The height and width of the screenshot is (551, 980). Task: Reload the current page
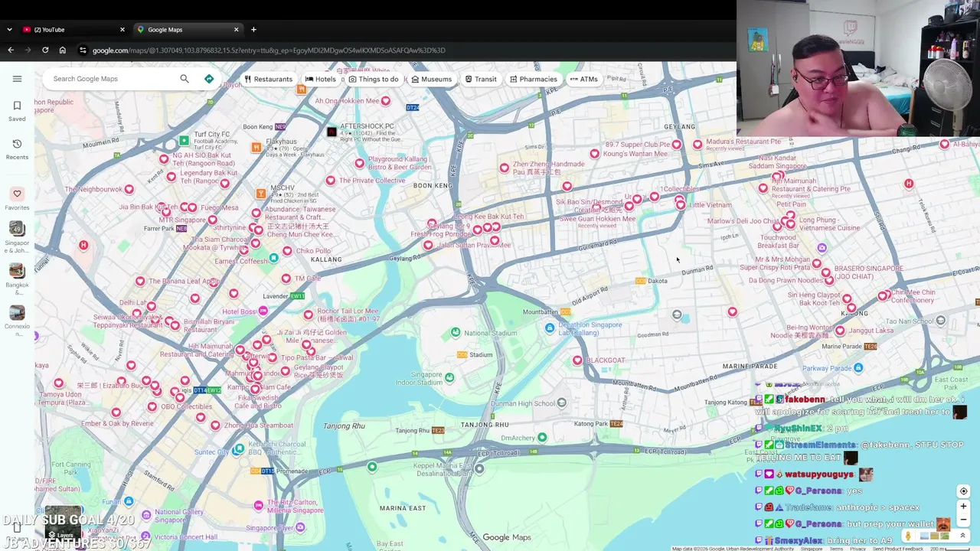[x=45, y=51]
